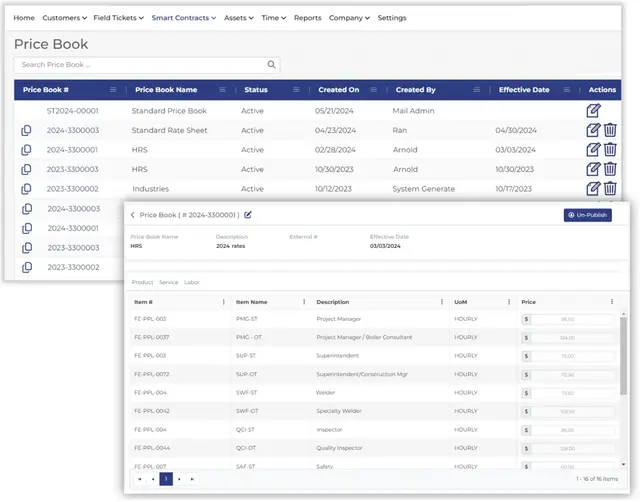Delete price book created 02/28/2024
This screenshot has width=640, height=502.
pyautogui.click(x=610, y=150)
